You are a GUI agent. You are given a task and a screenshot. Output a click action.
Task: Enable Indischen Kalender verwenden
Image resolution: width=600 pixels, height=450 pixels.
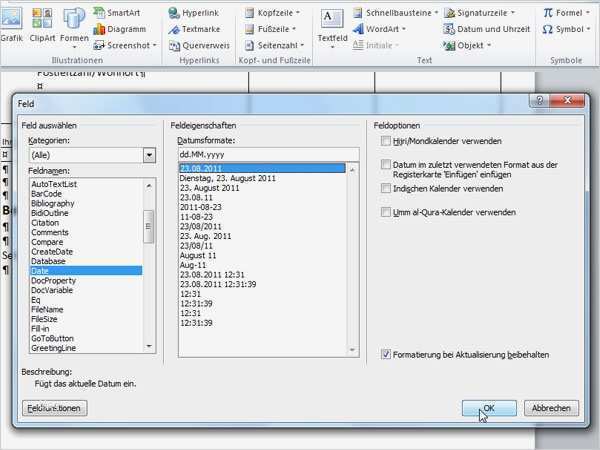point(386,188)
